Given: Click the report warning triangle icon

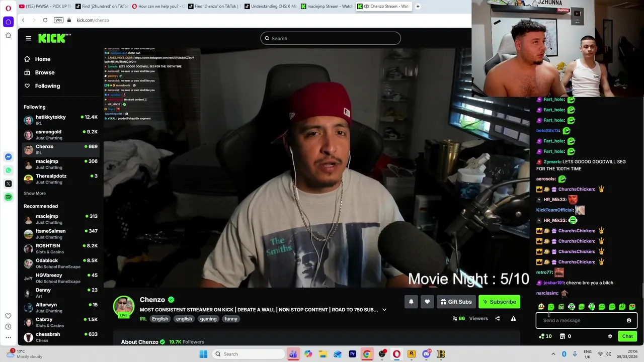Looking at the screenshot, I should tap(513, 318).
